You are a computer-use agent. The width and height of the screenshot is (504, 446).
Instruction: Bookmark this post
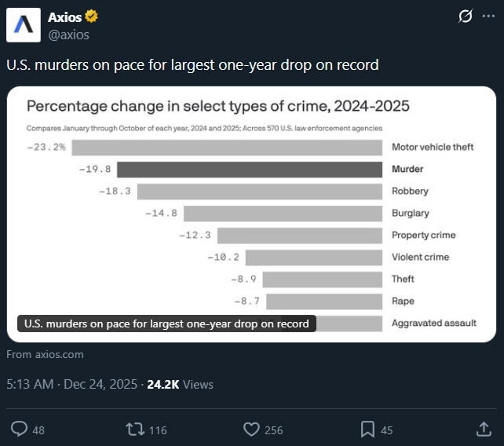pyautogui.click(x=367, y=429)
